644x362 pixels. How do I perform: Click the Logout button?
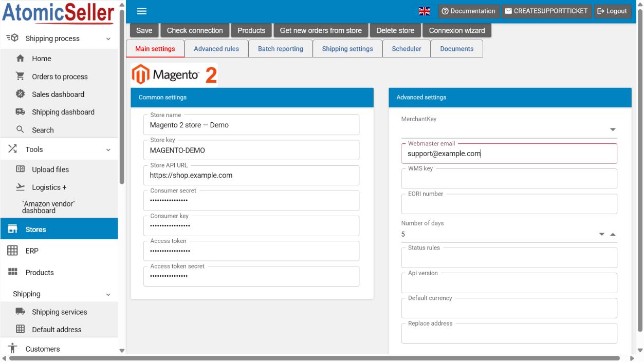[x=612, y=11]
